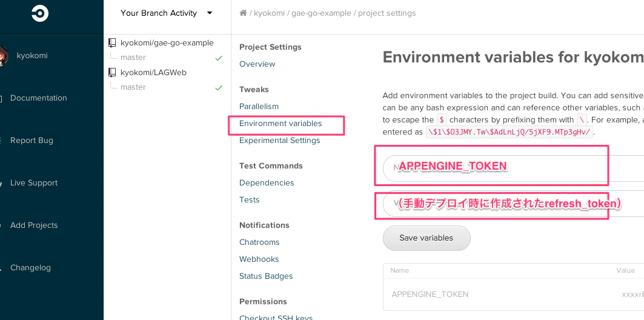
Task: Open Webhooks notifications settings
Action: [x=259, y=259]
